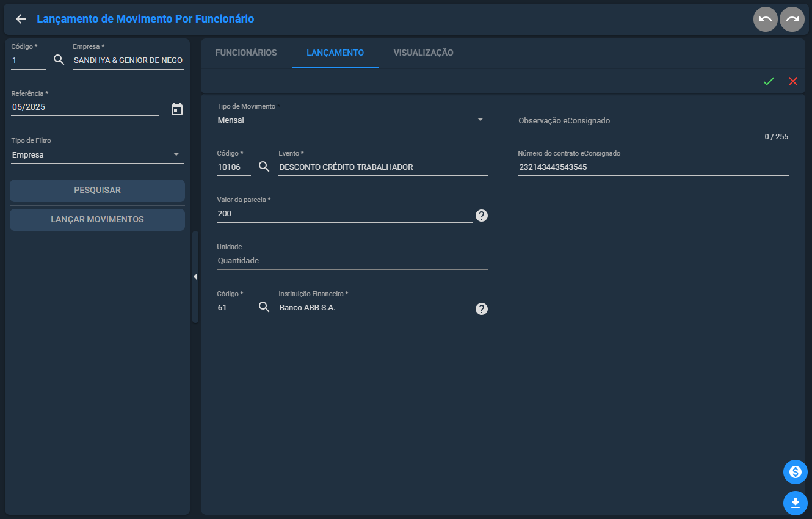Click the undo button in header
The width and height of the screenshot is (812, 519).
pos(766,19)
